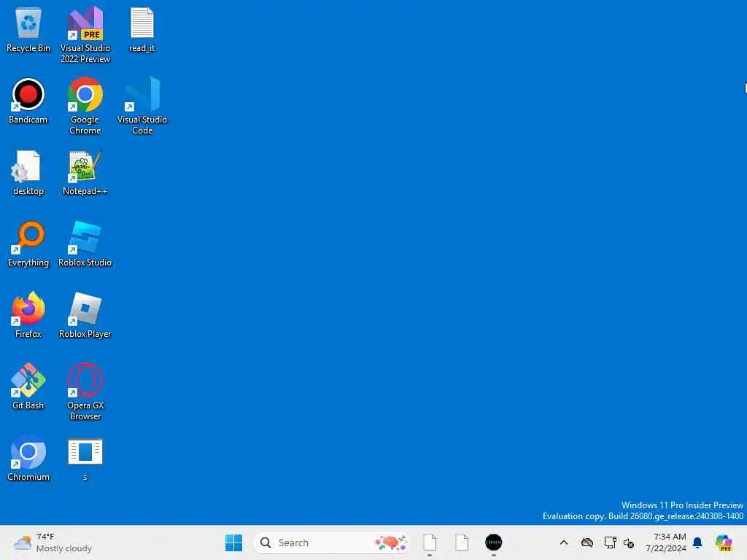Screen dimensions: 747x560
Task: Select the Visual Studio 2022 Preview shortcut
Action: coord(85,35)
